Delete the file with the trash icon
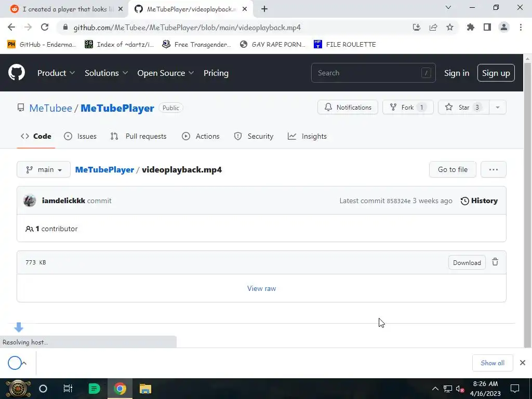Screen dimensions: 532x399 coord(495,262)
